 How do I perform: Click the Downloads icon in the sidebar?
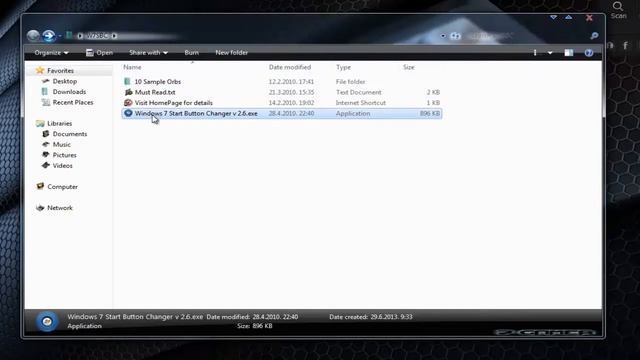(45, 92)
